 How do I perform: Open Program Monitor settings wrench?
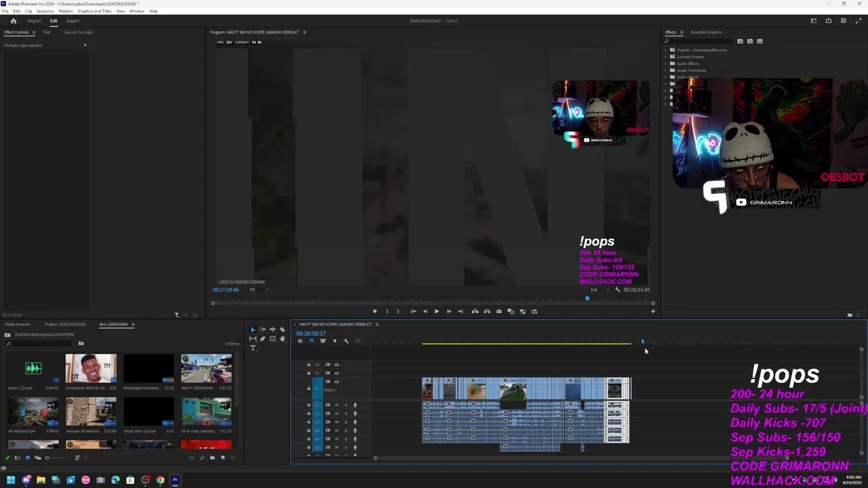pos(616,289)
